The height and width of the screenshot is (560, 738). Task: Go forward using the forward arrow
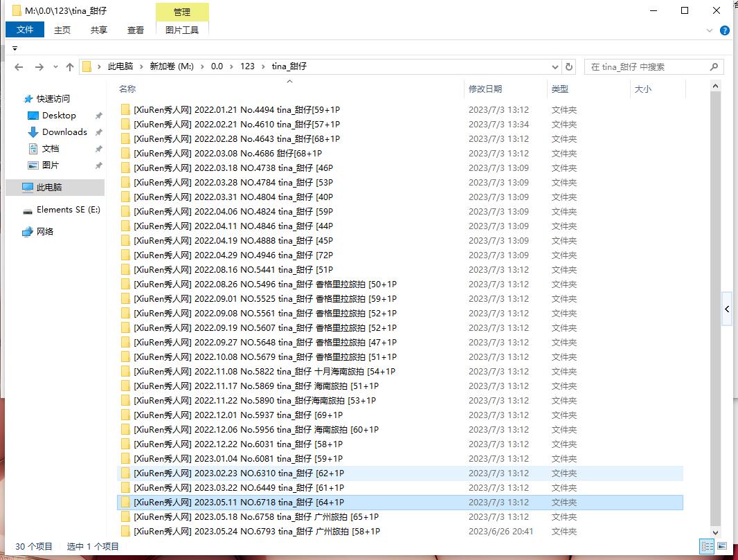click(x=39, y=67)
